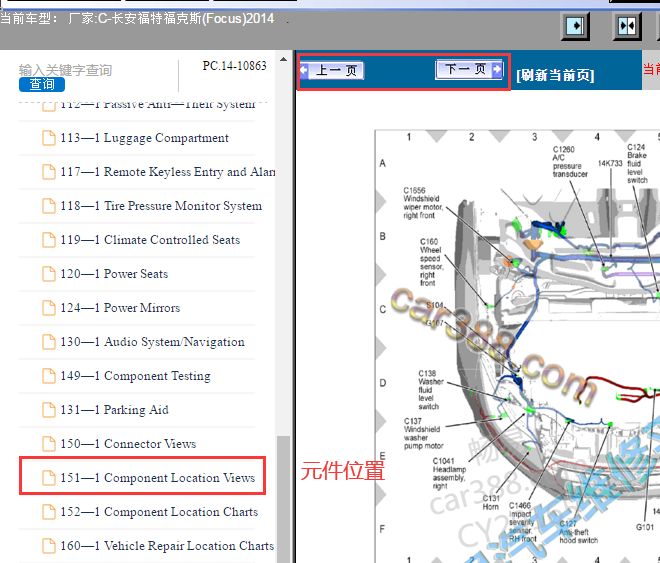Screen dimensions: 660x563
Task: Click the C1656 Windshield wiper motor label
Action: [423, 203]
